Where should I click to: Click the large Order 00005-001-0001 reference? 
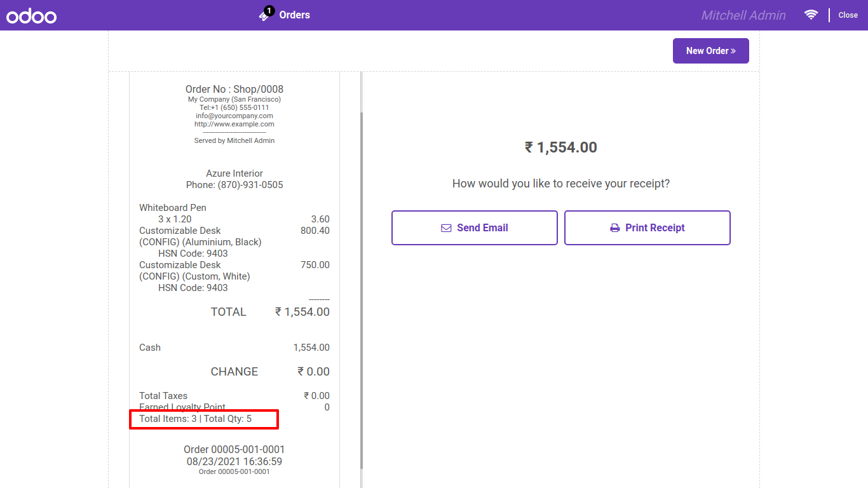[234, 450]
